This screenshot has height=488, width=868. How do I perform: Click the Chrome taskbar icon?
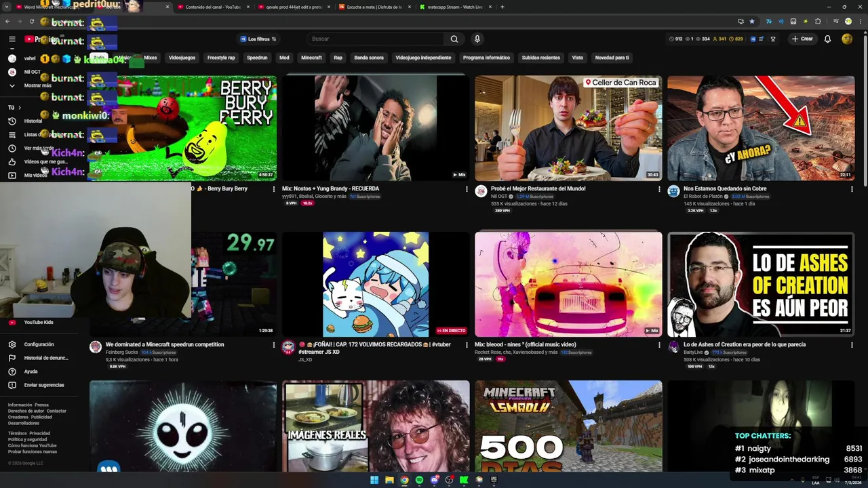pos(404,480)
